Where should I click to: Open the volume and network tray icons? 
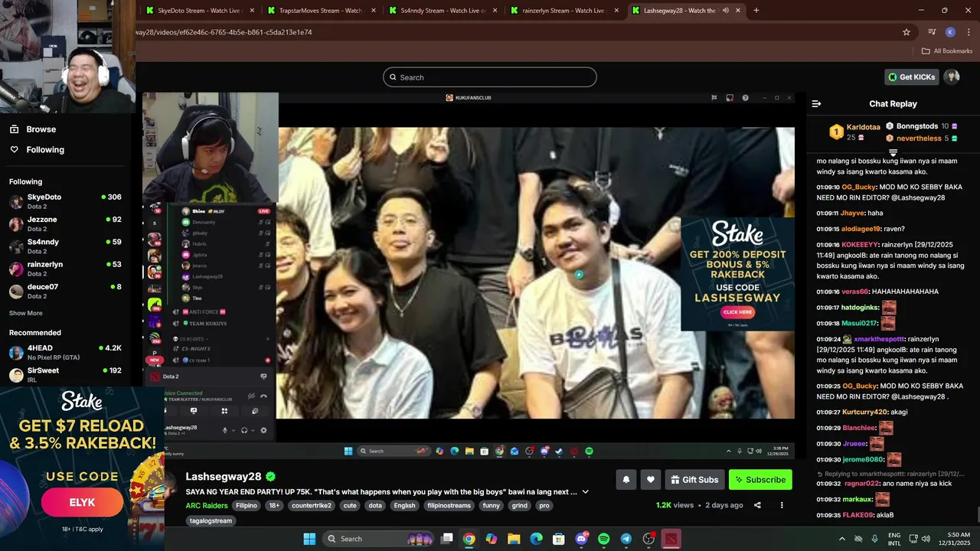pos(920,539)
